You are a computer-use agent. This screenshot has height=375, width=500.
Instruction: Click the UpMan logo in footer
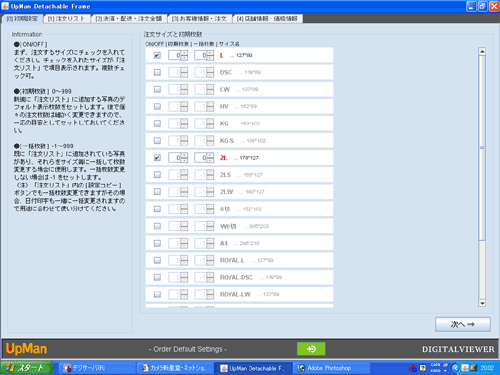coord(26,349)
